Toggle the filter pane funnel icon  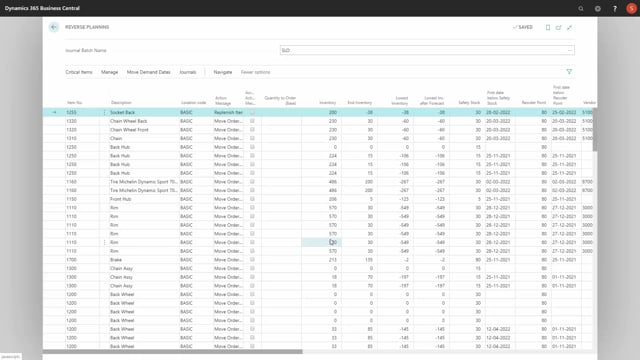click(x=569, y=72)
